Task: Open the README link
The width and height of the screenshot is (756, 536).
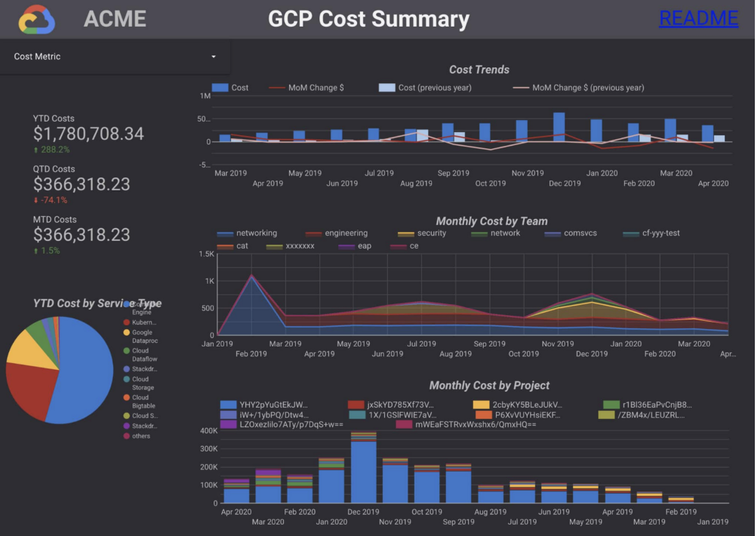Action: tap(698, 19)
